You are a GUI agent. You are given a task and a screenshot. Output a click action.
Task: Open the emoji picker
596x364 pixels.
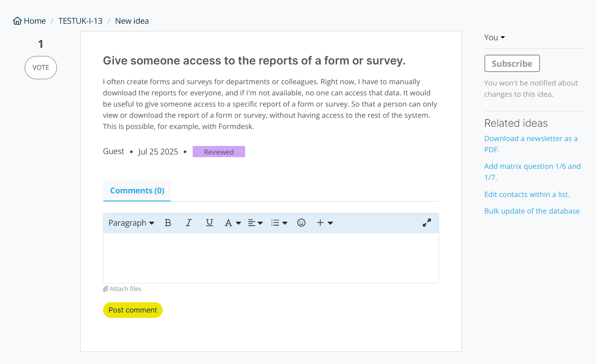tap(302, 223)
